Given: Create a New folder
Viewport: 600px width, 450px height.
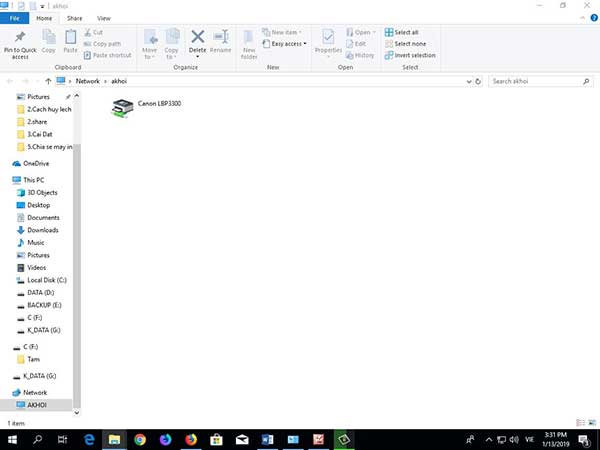Looking at the screenshot, I should pos(249,44).
